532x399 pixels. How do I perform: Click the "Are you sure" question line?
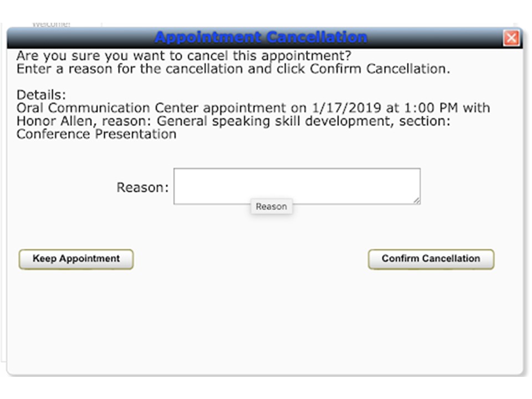(x=183, y=55)
